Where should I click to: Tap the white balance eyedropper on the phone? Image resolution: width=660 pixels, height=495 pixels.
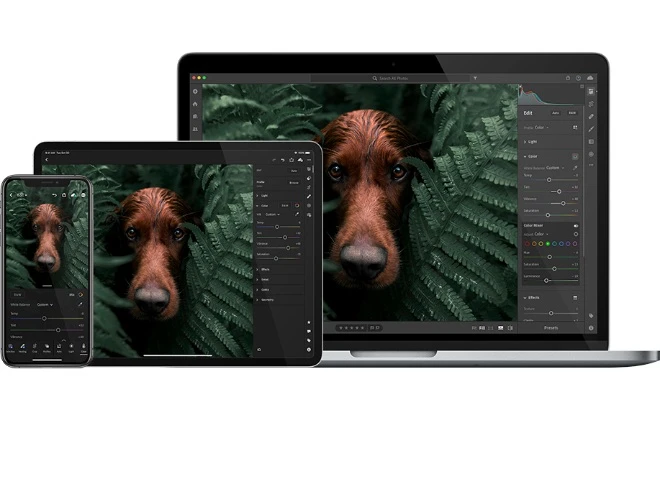point(80,304)
